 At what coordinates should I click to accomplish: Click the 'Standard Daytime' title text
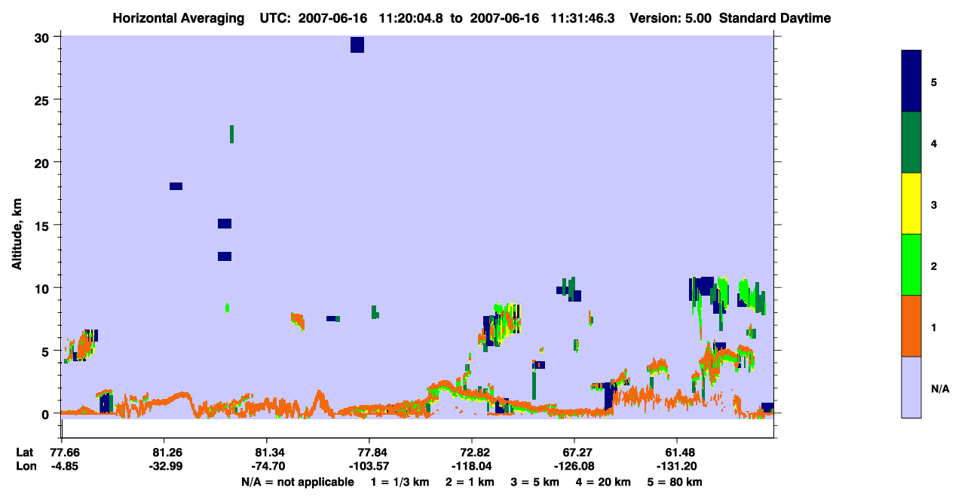(x=775, y=18)
